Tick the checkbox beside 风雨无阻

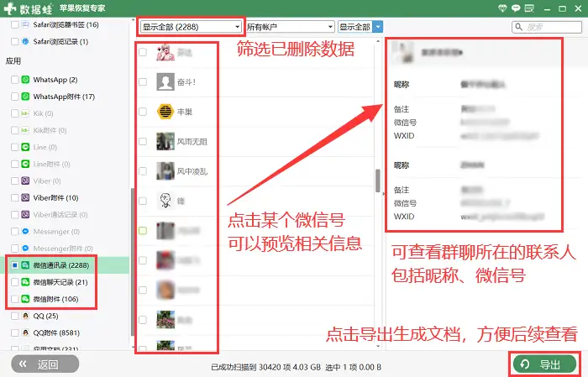[x=143, y=141]
